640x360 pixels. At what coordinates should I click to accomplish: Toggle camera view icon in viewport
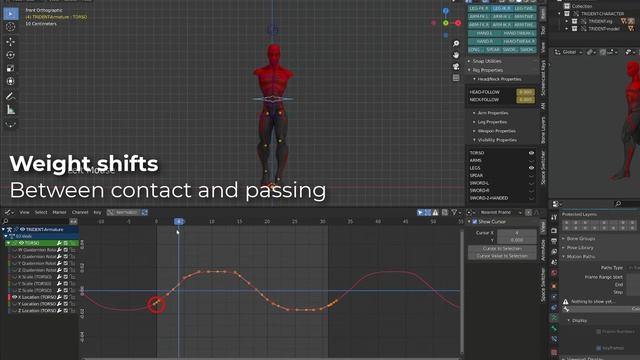coord(456,66)
